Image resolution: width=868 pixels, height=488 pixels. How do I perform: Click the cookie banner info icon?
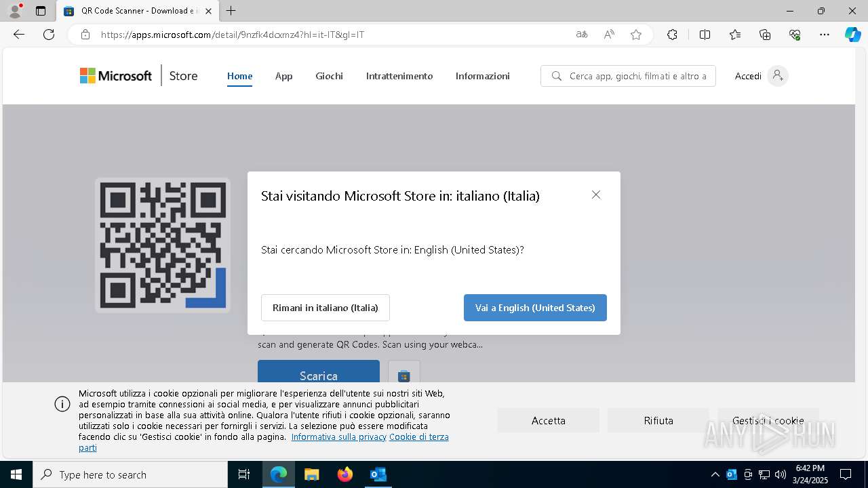[x=62, y=404]
